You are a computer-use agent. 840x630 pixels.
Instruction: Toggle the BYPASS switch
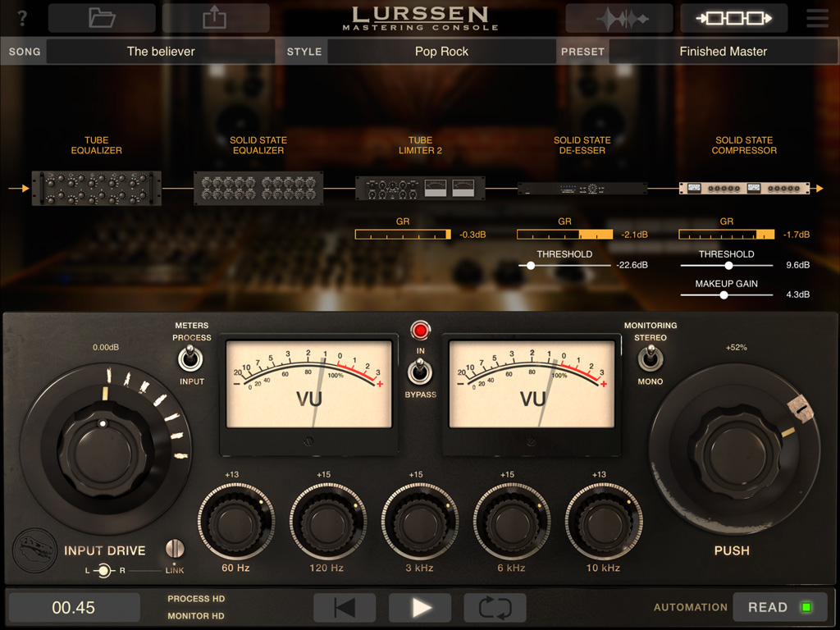click(421, 373)
